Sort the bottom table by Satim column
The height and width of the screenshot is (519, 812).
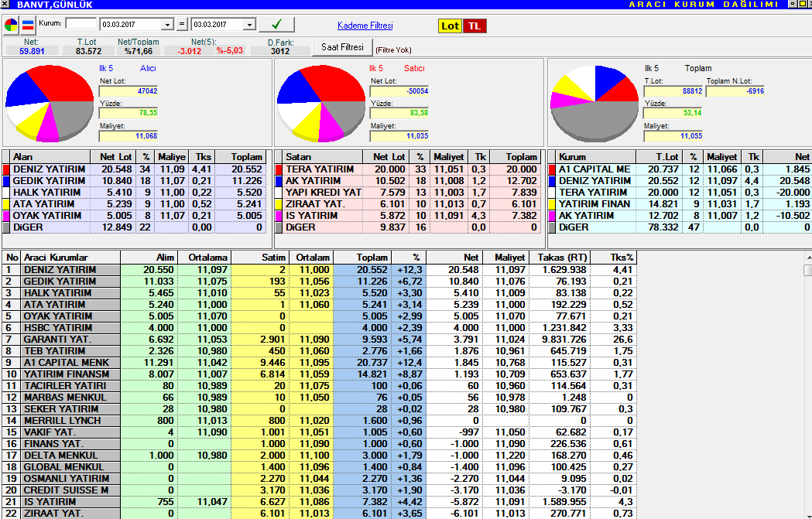coord(260,257)
